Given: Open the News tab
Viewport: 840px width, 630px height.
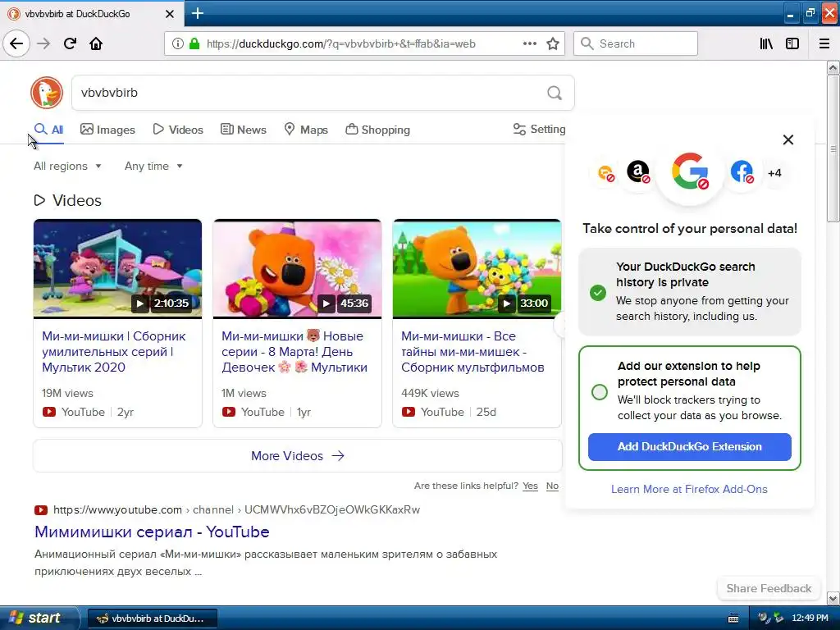Looking at the screenshot, I should click(x=244, y=130).
